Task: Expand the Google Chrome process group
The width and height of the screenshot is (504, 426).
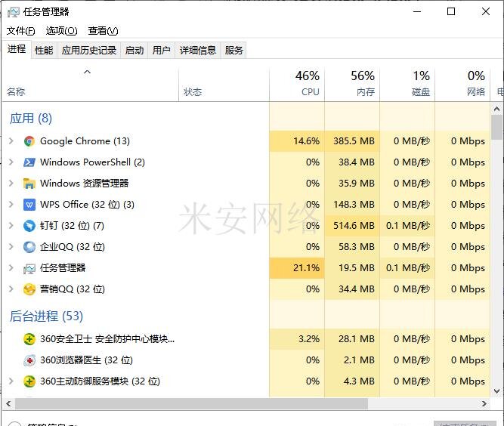Action: pos(11,140)
